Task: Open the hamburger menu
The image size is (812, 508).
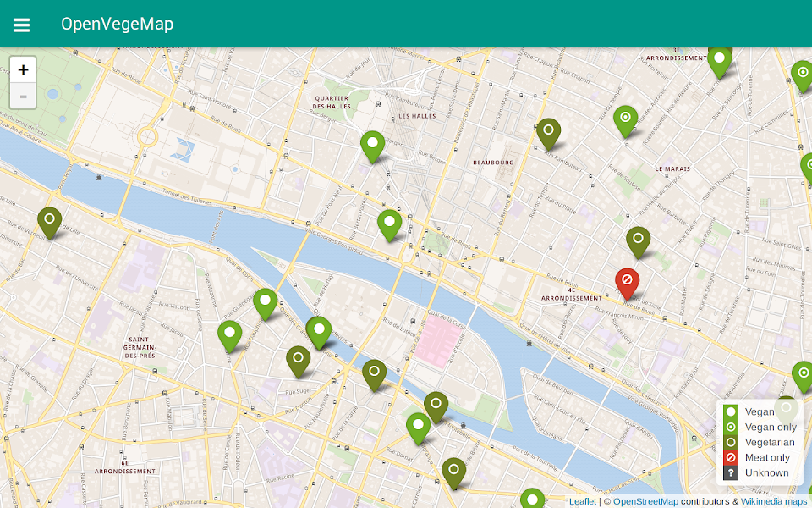Action: click(21, 25)
